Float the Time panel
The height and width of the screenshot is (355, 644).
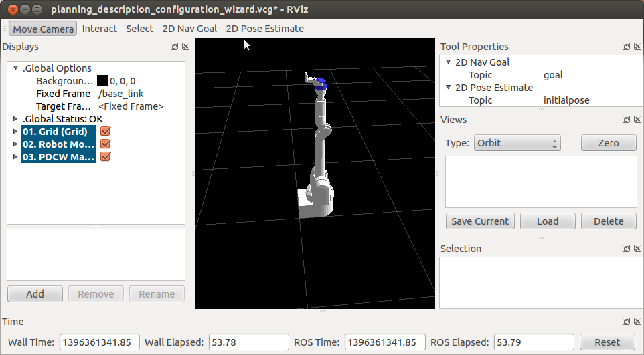(x=626, y=322)
